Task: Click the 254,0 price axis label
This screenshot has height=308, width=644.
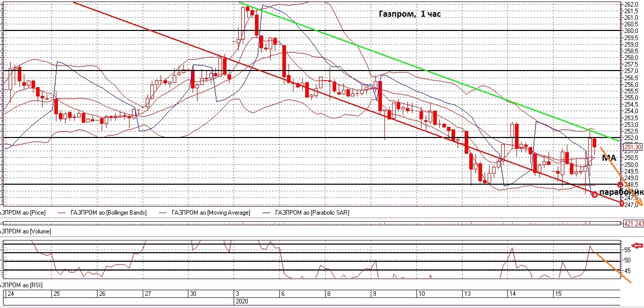Action: point(631,111)
